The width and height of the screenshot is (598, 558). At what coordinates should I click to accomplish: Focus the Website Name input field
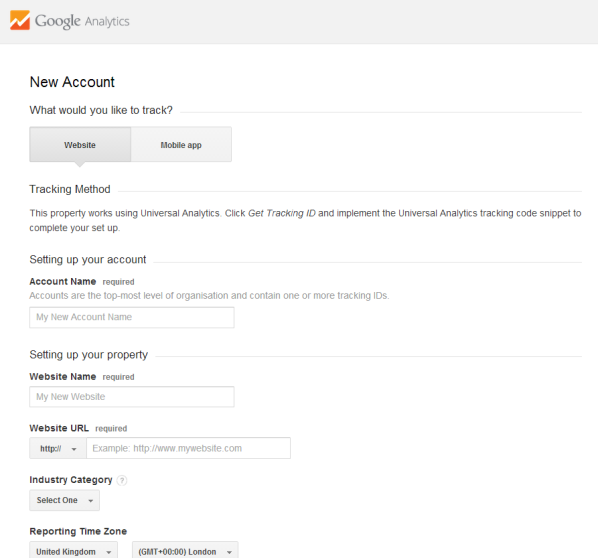[132, 397]
